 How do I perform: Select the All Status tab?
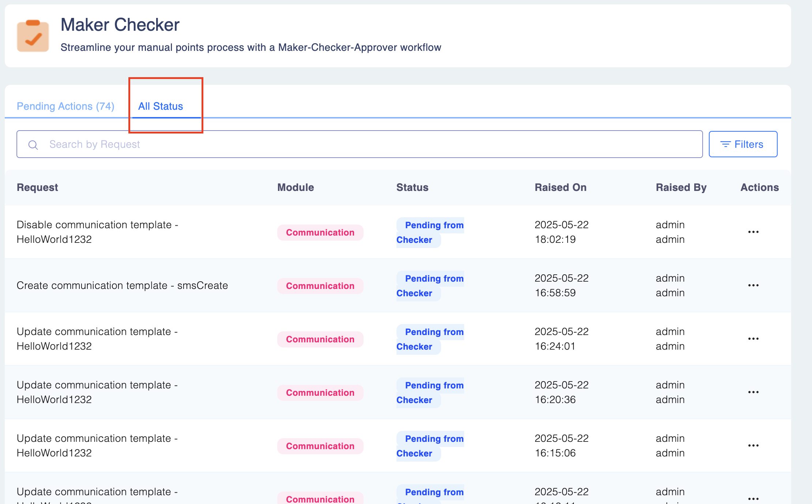coord(161,106)
